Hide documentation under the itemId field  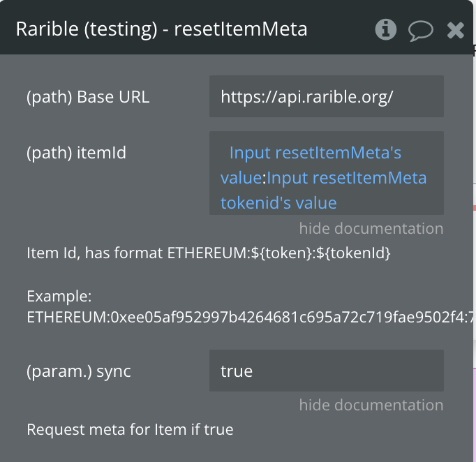pos(371,228)
